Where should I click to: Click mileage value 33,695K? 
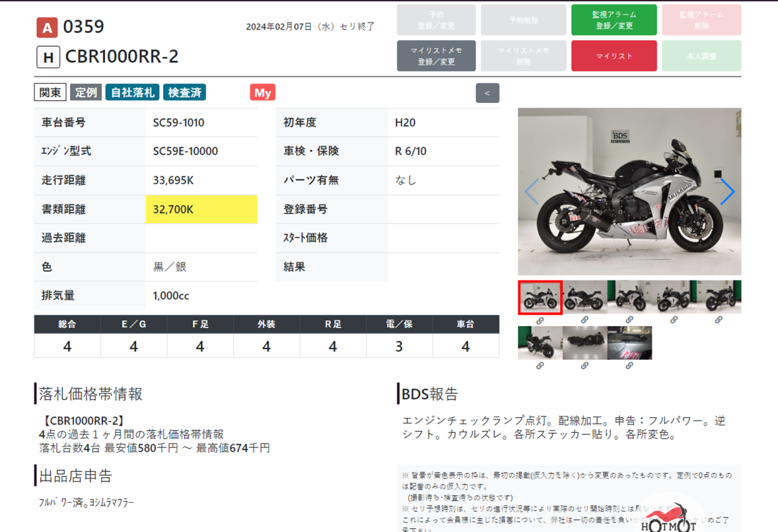pyautogui.click(x=173, y=180)
